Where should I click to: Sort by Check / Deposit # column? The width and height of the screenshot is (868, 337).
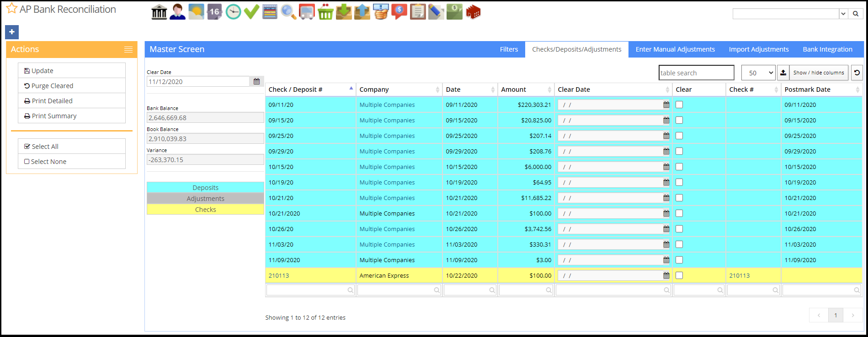point(310,90)
